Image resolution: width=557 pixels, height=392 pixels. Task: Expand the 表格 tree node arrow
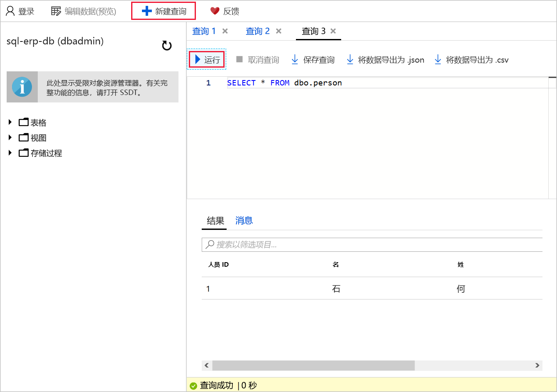[x=10, y=122]
